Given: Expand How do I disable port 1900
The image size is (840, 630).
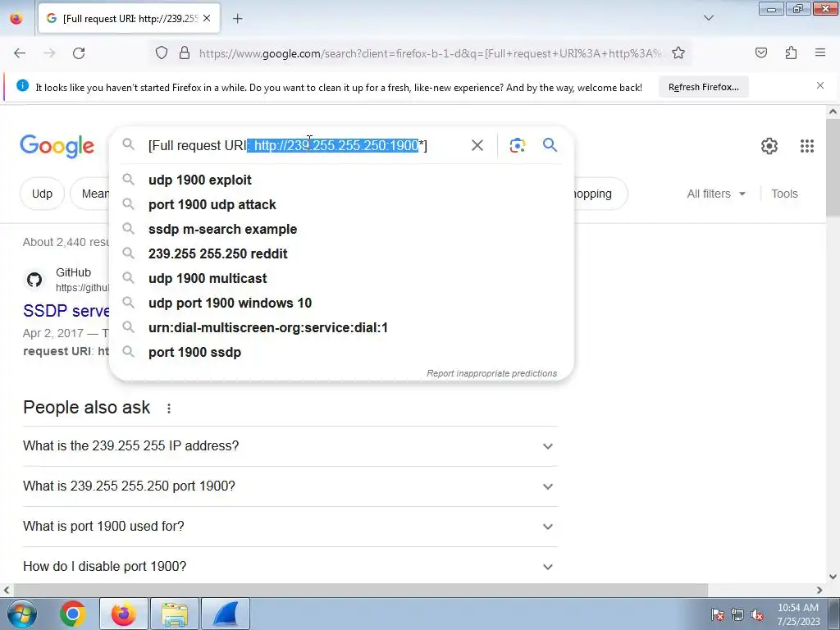Looking at the screenshot, I should click(x=290, y=566).
